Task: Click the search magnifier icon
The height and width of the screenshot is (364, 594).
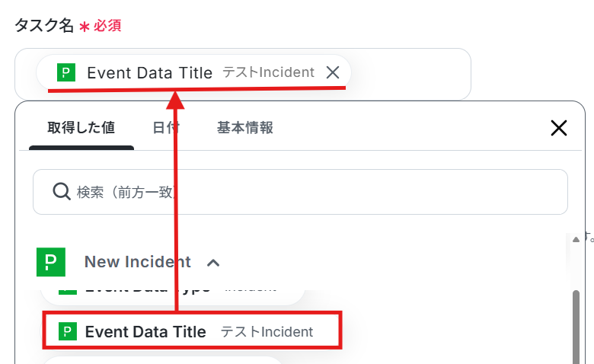Action: click(x=62, y=192)
